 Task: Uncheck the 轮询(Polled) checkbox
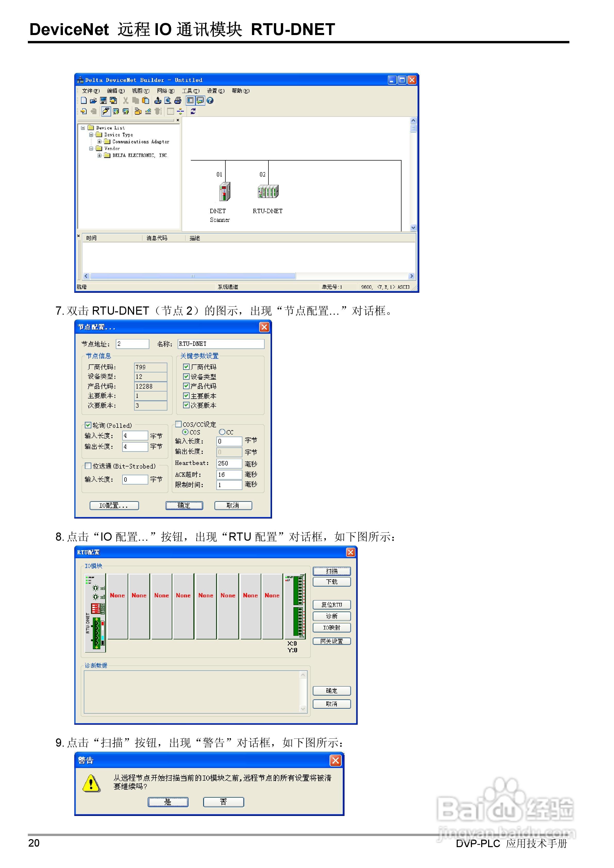pyautogui.click(x=88, y=425)
